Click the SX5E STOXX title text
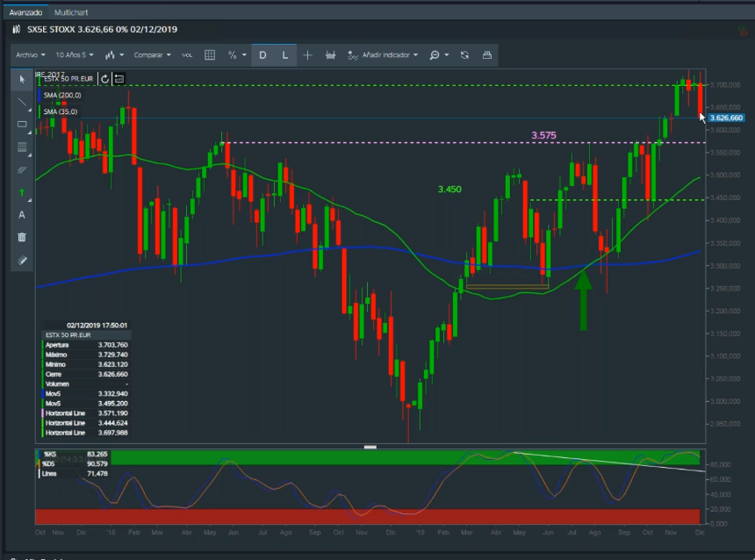 (x=51, y=29)
